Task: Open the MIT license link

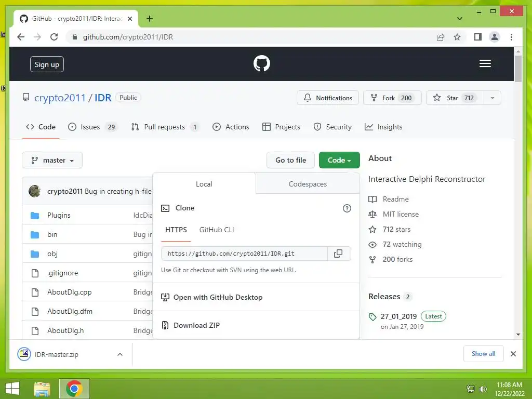Action: tap(401, 214)
